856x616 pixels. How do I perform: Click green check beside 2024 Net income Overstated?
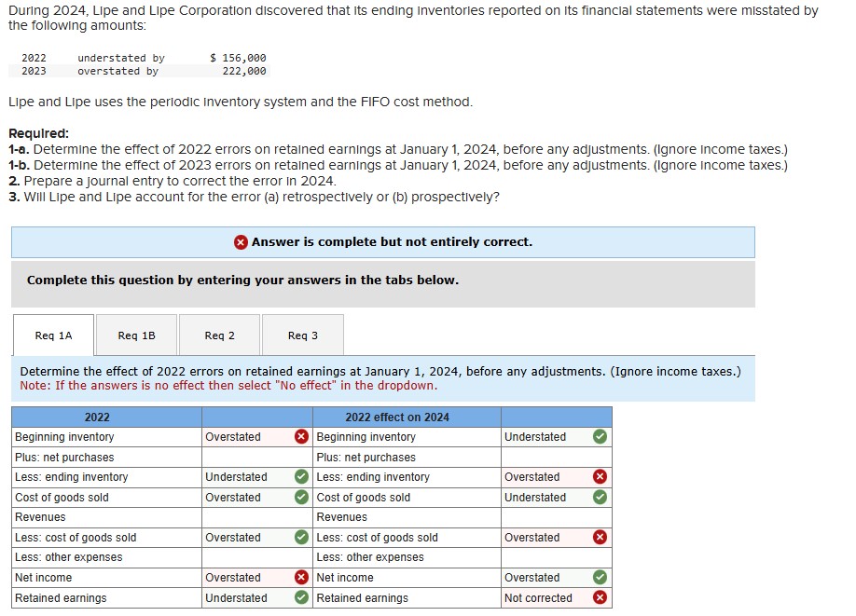[x=600, y=577]
